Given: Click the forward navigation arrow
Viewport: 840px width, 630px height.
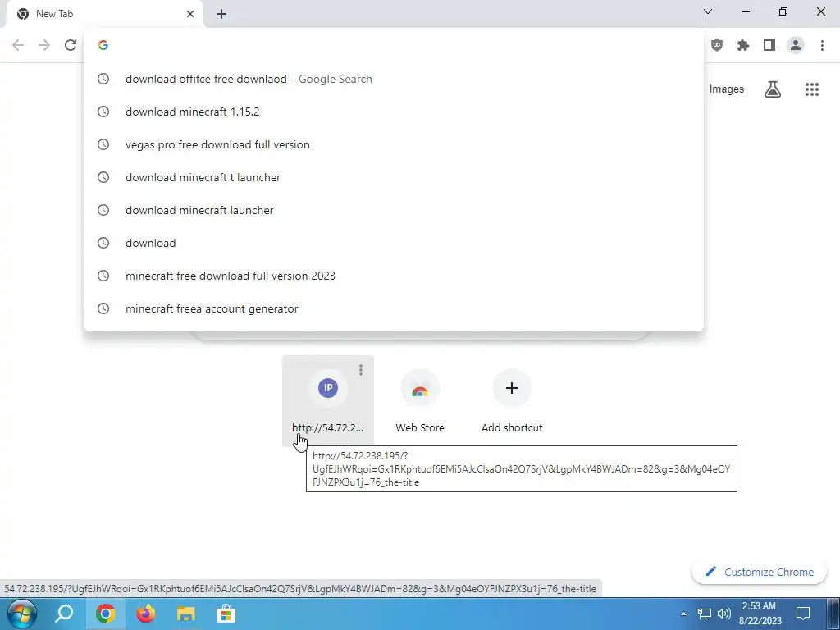Looking at the screenshot, I should (44, 45).
